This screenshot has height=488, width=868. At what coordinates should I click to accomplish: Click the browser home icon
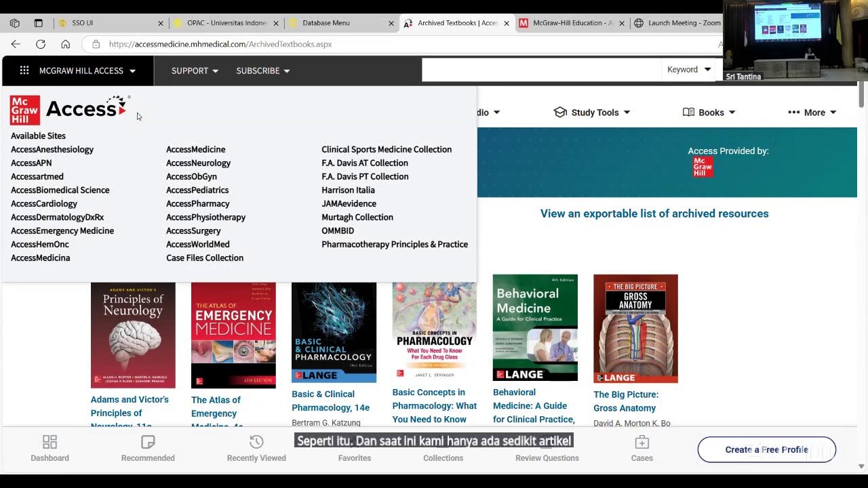(x=65, y=44)
